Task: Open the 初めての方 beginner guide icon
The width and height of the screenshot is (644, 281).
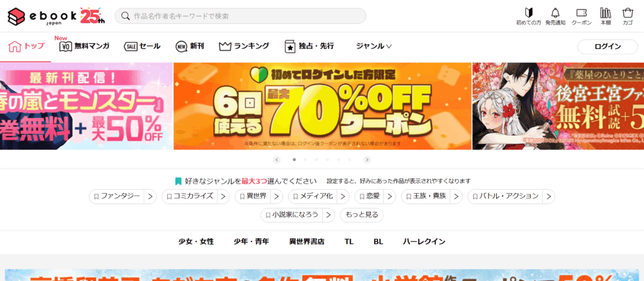Action: tap(528, 16)
